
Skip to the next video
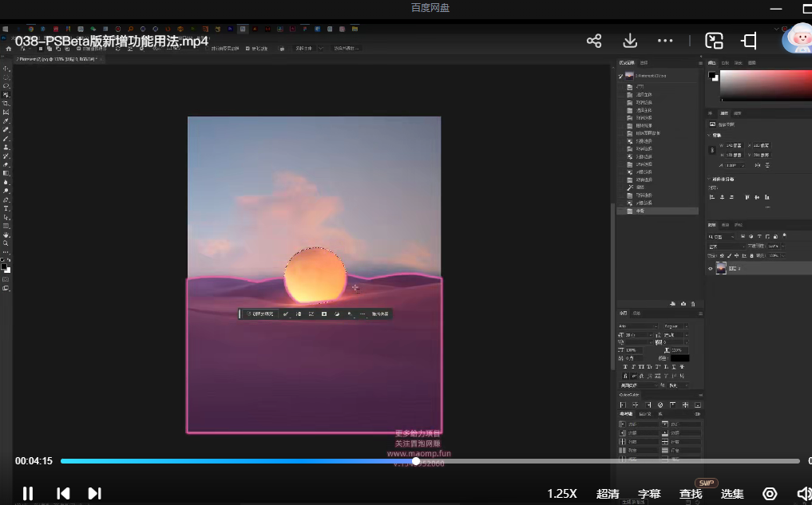pyautogui.click(x=95, y=493)
